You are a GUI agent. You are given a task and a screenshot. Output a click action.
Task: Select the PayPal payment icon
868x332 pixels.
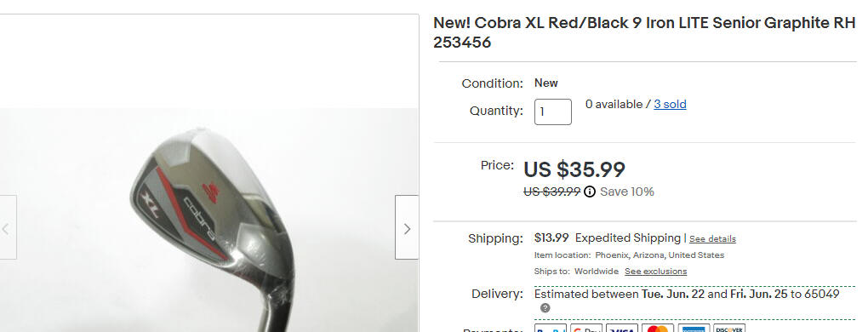coord(551,328)
